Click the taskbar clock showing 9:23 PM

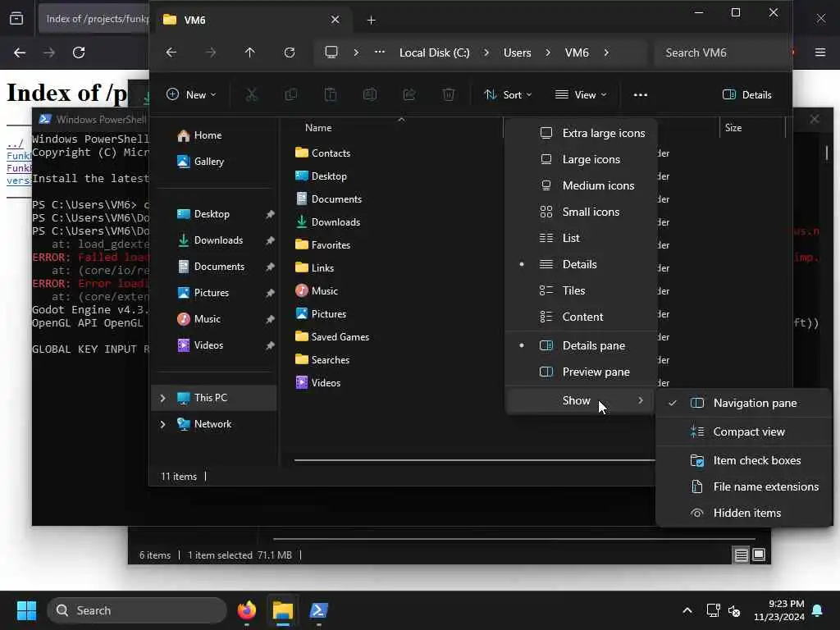778,610
